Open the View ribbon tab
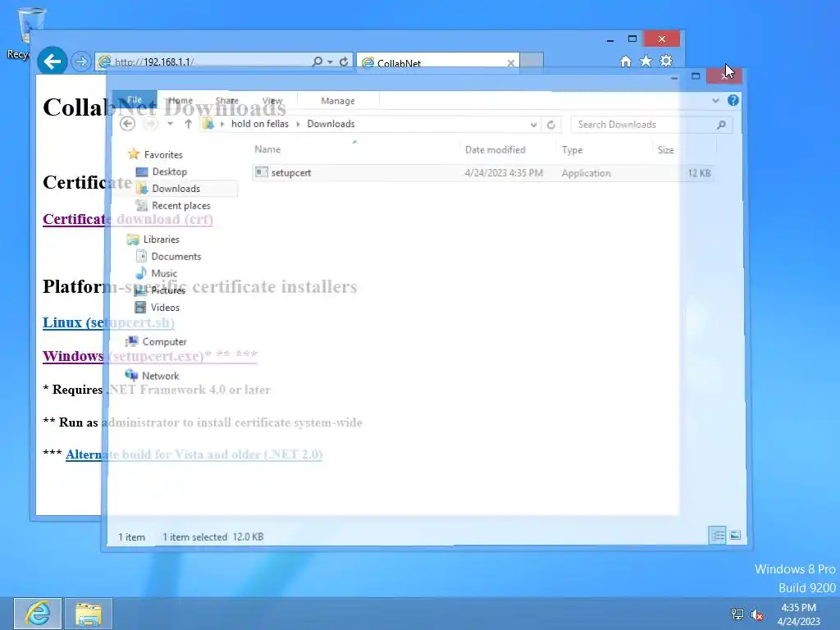Image resolution: width=840 pixels, height=630 pixels. coord(272,101)
